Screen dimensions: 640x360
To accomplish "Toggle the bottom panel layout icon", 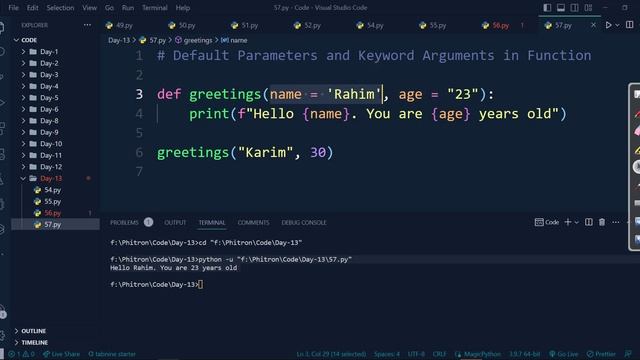I will 561,8.
